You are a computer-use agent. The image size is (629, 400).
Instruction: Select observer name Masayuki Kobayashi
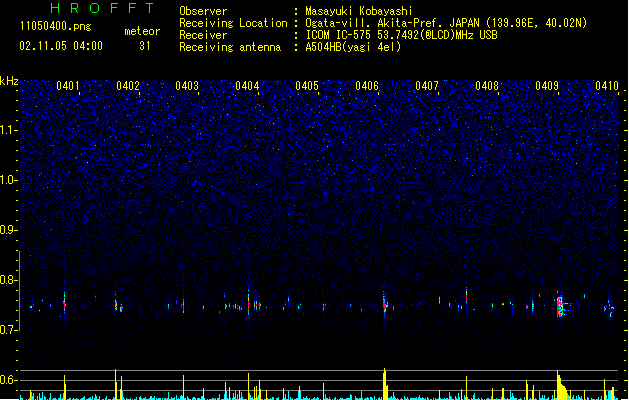pyautogui.click(x=359, y=11)
